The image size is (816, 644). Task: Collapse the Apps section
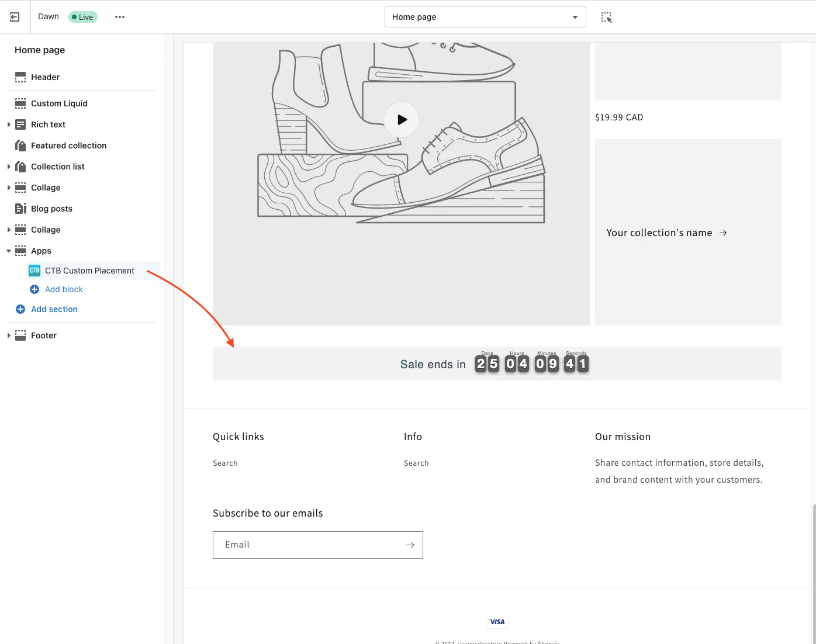(9, 251)
